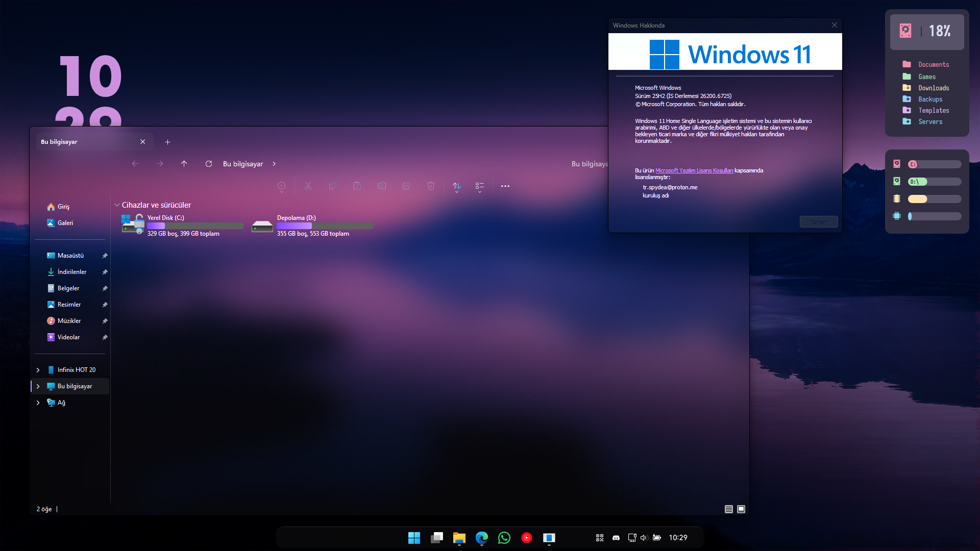Click the C: disk meter in widget
The width and height of the screenshot is (980, 551).
935,164
